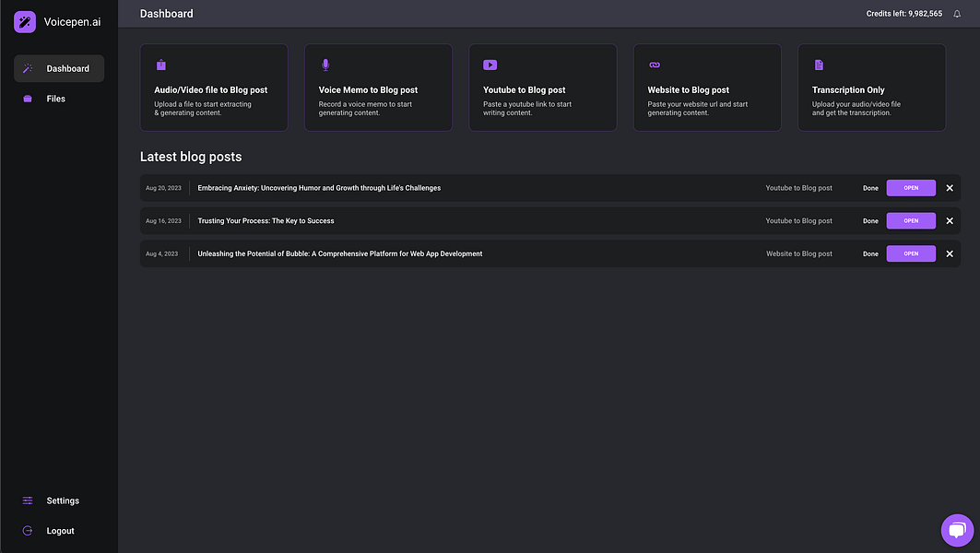Click the Settings sliders icon in sidebar
Screen dimensions: 980x553
28,500
